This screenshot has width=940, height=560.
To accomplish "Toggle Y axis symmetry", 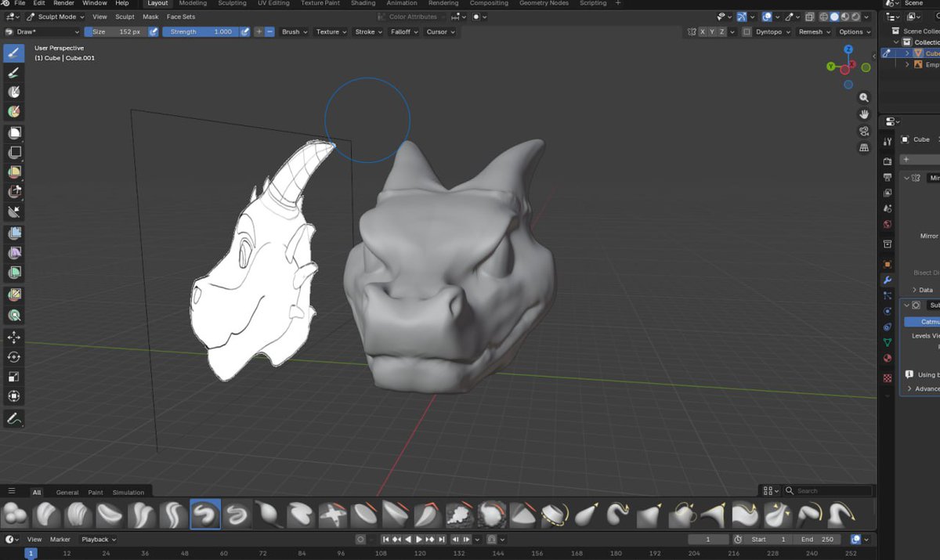I will point(712,32).
